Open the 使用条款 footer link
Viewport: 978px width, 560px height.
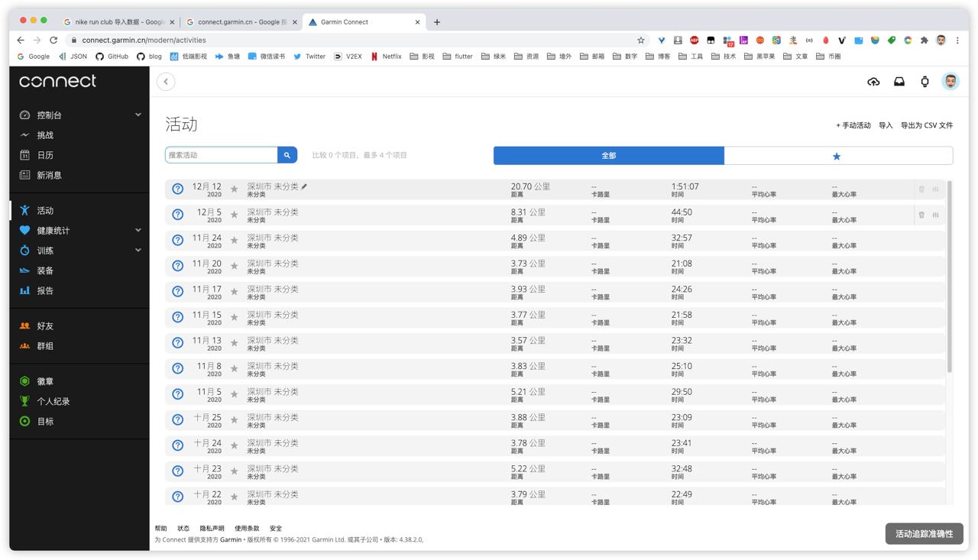[x=247, y=528]
